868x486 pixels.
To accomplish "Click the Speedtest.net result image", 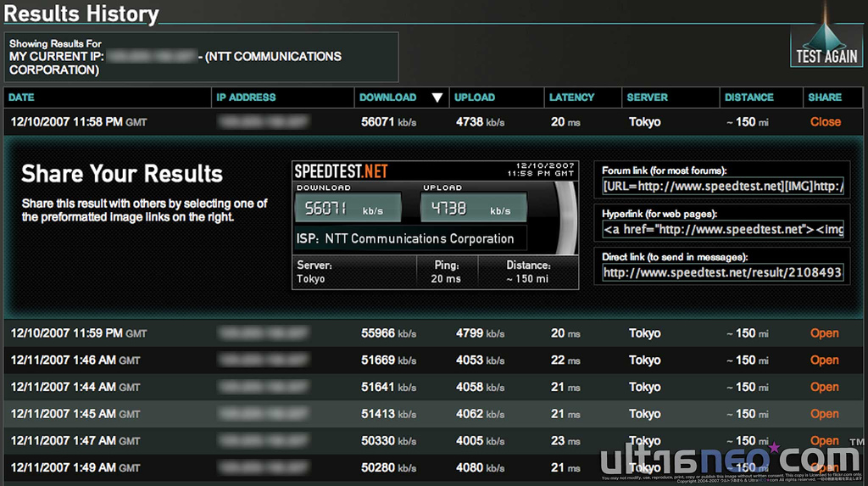I will pos(435,225).
